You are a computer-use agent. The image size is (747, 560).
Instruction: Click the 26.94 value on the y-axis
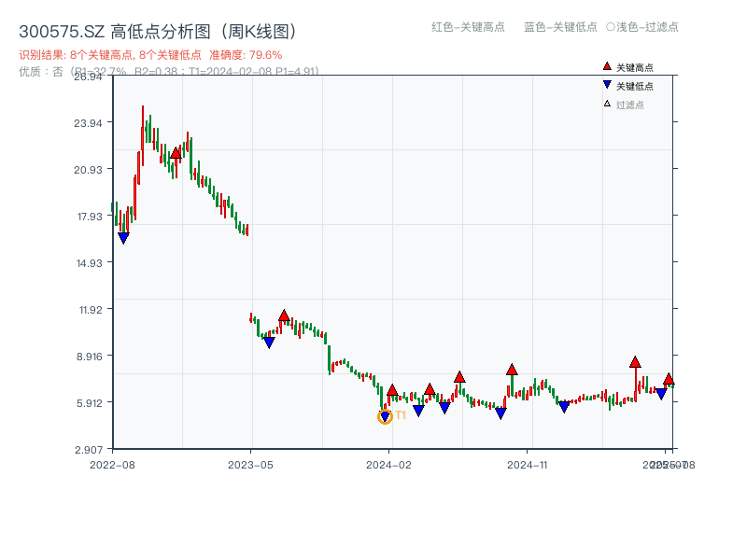[x=89, y=78]
